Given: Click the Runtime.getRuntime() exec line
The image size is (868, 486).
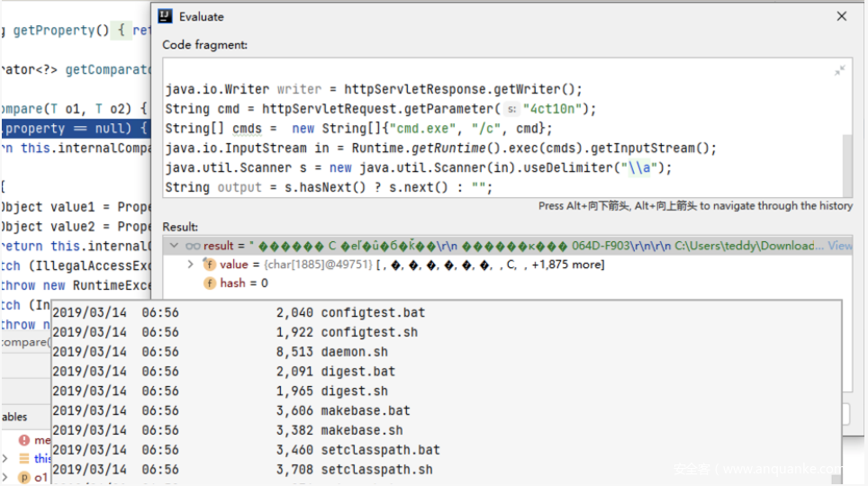Looking at the screenshot, I should [440, 148].
